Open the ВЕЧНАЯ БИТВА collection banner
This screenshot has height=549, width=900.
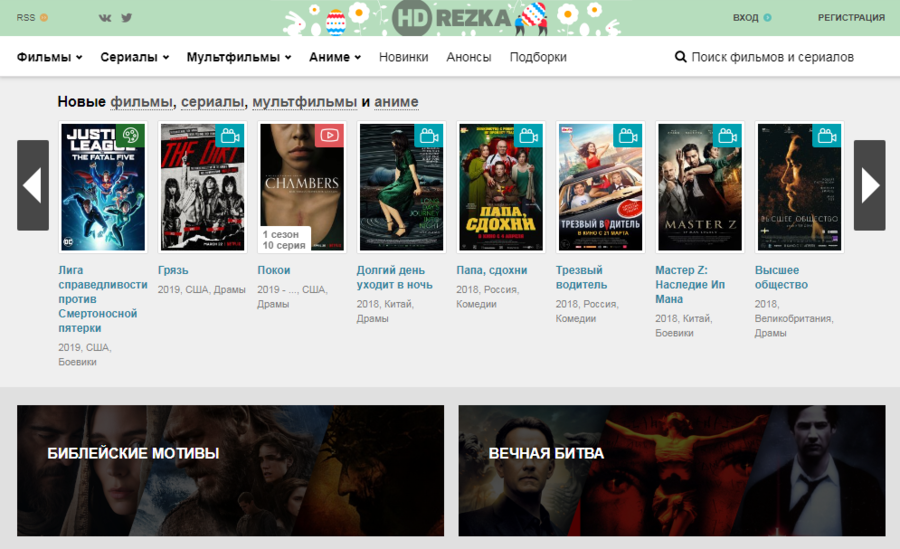click(672, 470)
